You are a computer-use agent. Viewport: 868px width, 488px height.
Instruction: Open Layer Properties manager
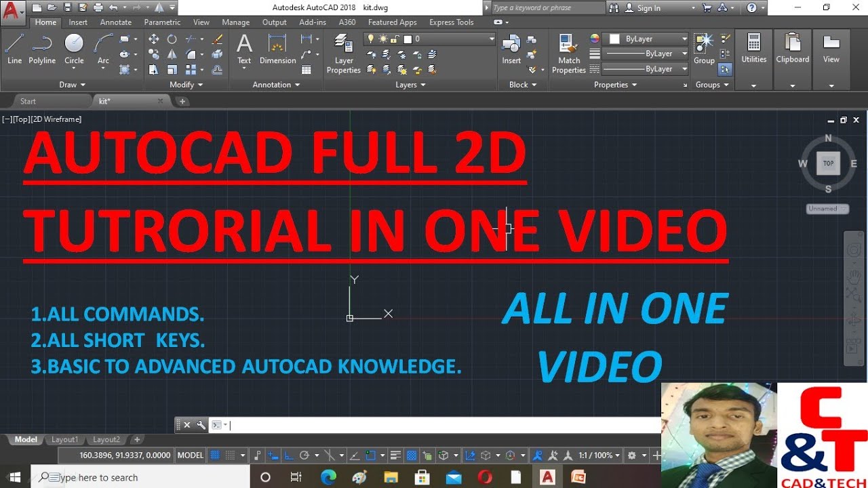coord(344,54)
